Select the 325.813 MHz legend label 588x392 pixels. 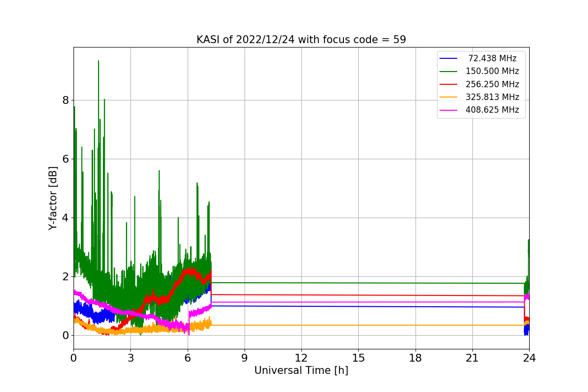click(x=492, y=97)
